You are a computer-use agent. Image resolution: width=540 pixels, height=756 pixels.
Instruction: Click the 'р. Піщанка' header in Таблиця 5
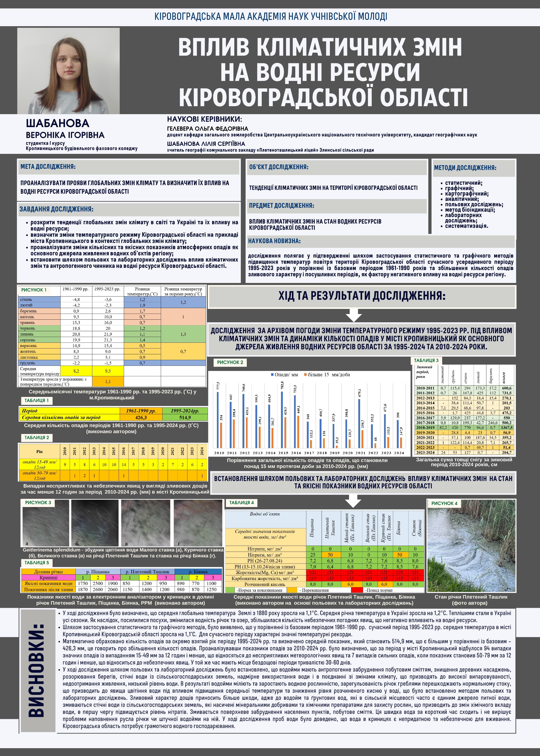(x=98, y=572)
